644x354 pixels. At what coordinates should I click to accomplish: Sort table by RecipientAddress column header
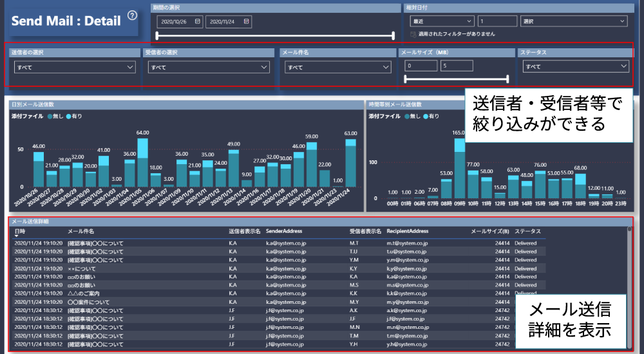[407, 231]
